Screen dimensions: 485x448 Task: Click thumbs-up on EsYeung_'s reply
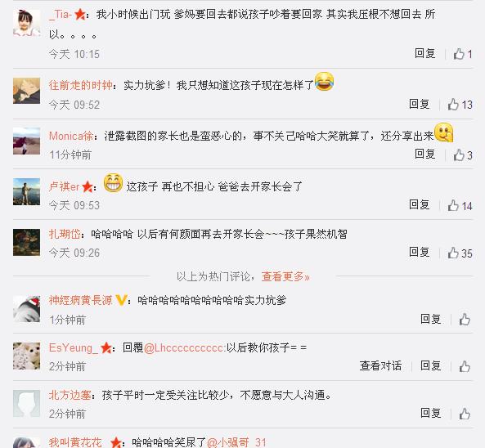465,366
